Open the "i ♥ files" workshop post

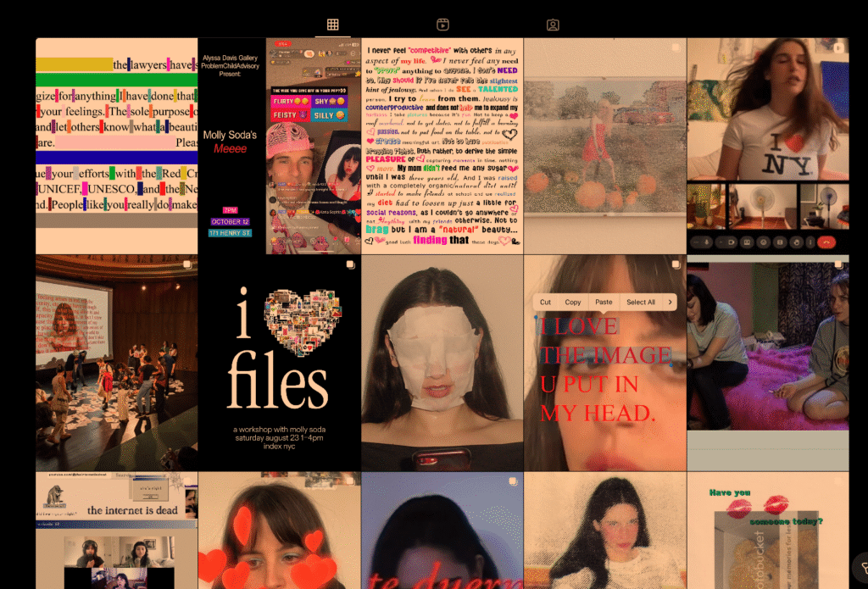[x=279, y=363]
